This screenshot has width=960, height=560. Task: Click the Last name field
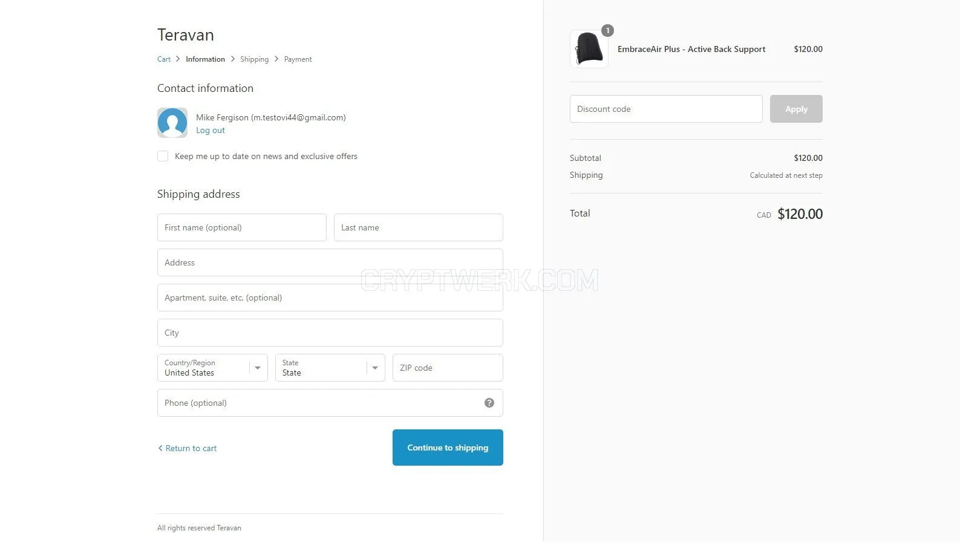click(419, 227)
